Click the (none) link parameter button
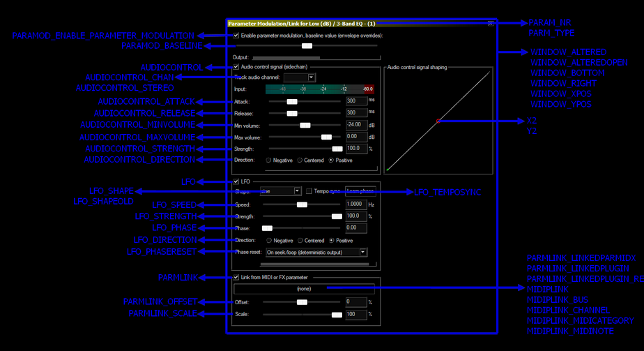644x351 pixels. coord(304,289)
